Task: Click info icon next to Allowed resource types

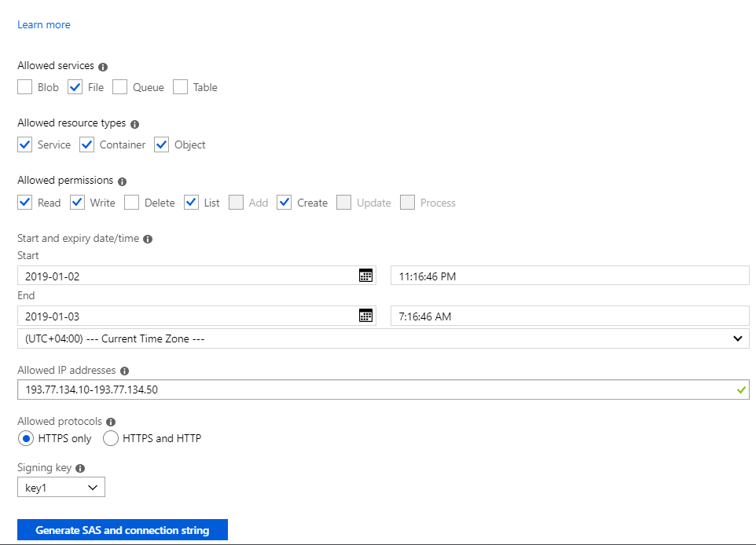Action: click(x=134, y=124)
